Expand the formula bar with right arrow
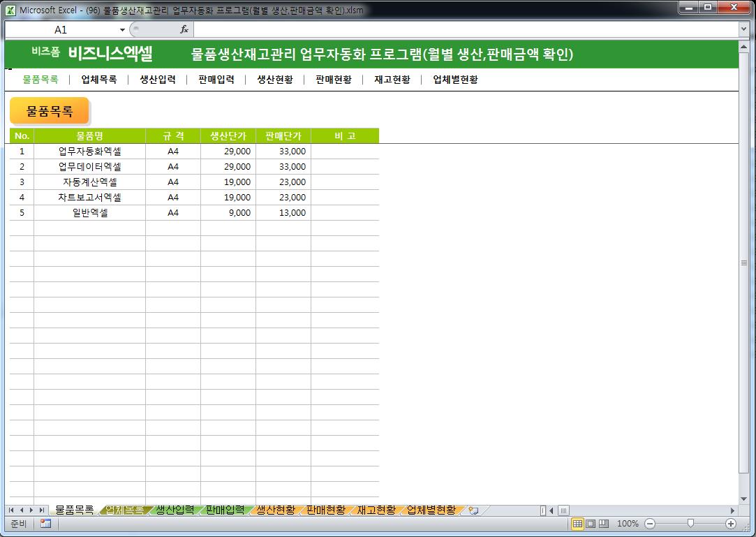Screen dimensions: 756x537 pyautogui.click(x=743, y=29)
